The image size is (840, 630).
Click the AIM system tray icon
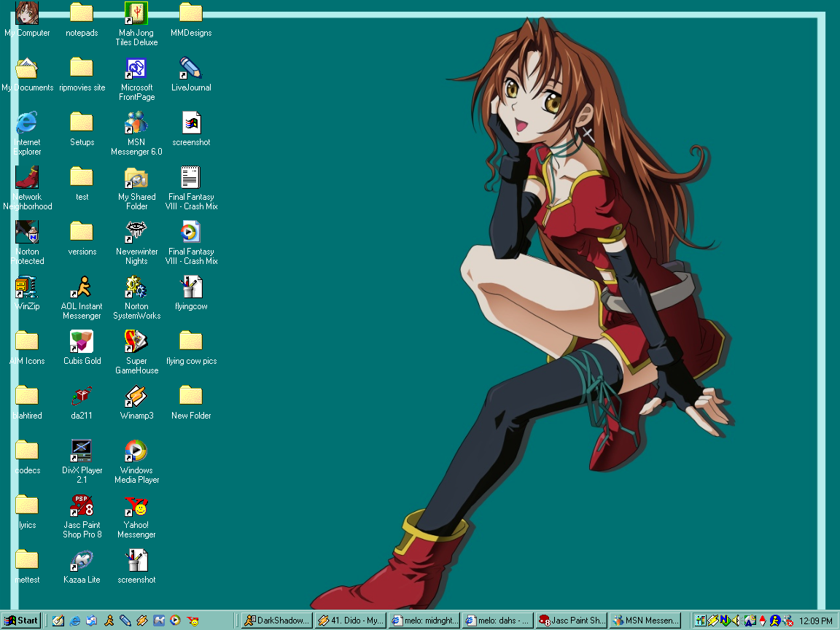tap(774, 621)
